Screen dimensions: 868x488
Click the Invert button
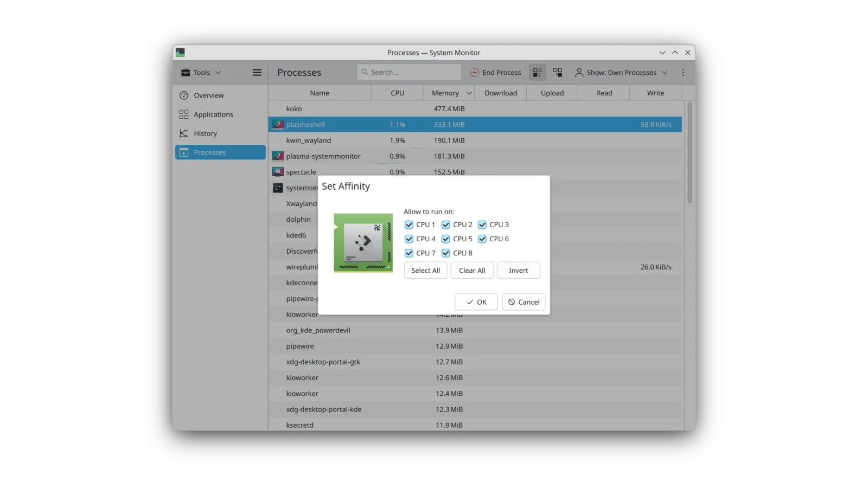518,271
